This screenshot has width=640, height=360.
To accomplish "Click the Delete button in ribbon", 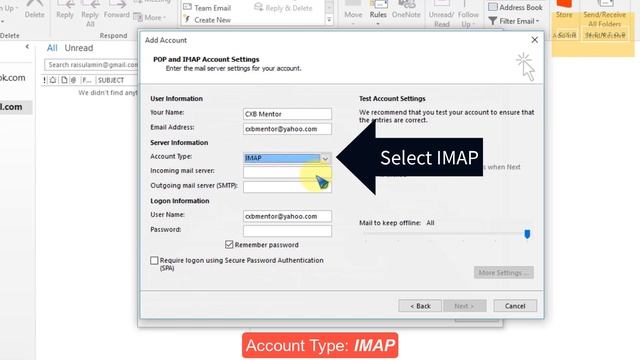I will [x=34, y=10].
